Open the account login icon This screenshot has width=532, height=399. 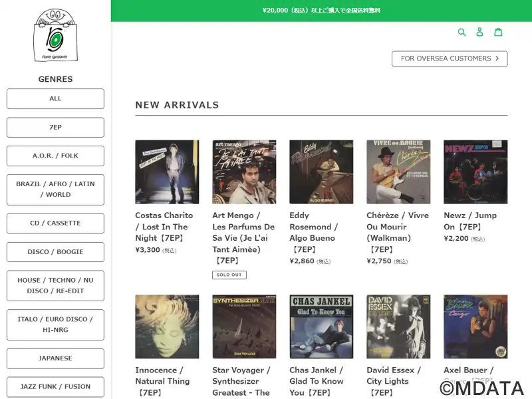click(479, 32)
